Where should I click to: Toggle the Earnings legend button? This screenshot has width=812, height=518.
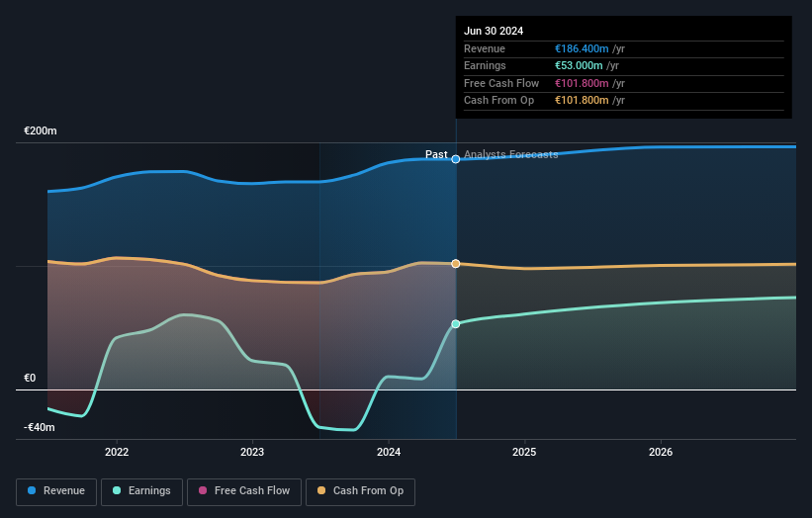141,491
